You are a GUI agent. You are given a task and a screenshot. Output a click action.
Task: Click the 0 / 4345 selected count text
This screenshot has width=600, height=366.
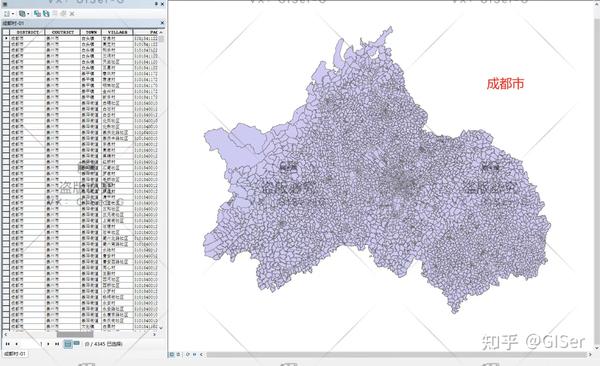103,344
